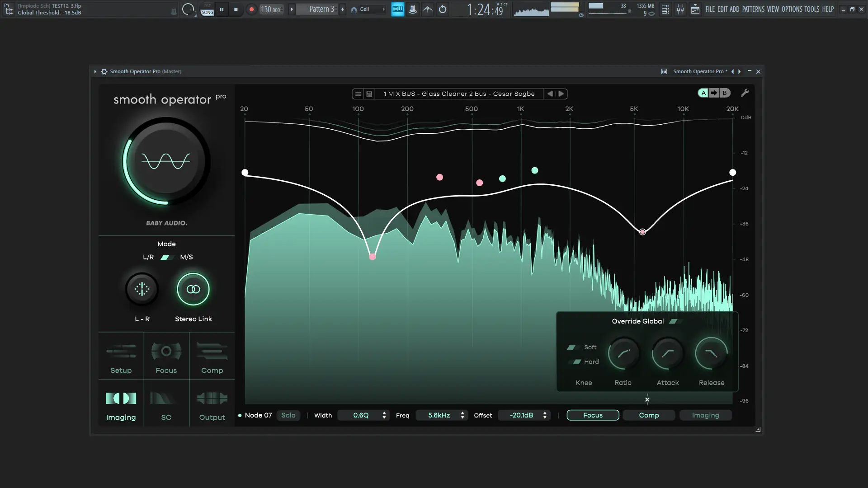Toggle the L/R to M/S mode switch

coord(166,258)
